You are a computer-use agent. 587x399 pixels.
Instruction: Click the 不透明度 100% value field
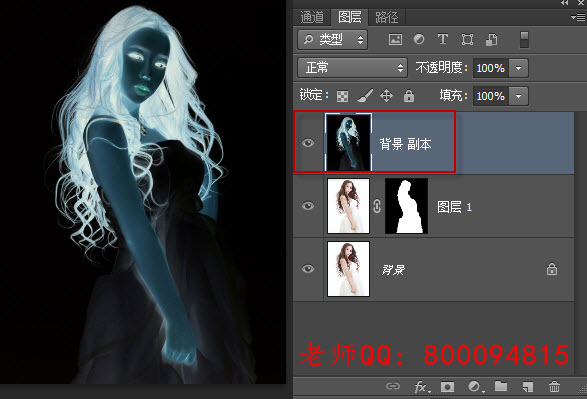pyautogui.click(x=490, y=68)
